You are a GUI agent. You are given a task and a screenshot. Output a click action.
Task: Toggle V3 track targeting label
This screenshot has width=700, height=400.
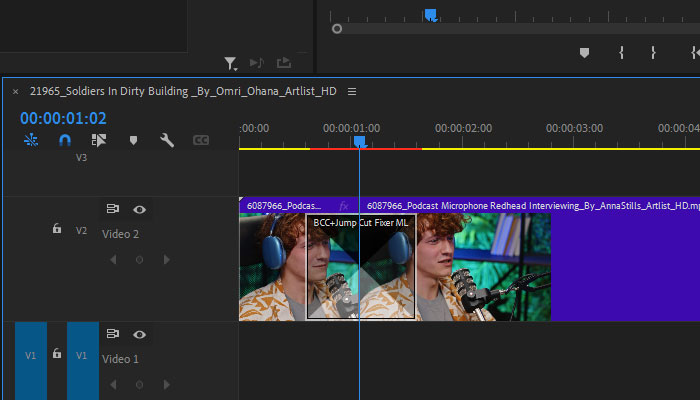tap(81, 158)
